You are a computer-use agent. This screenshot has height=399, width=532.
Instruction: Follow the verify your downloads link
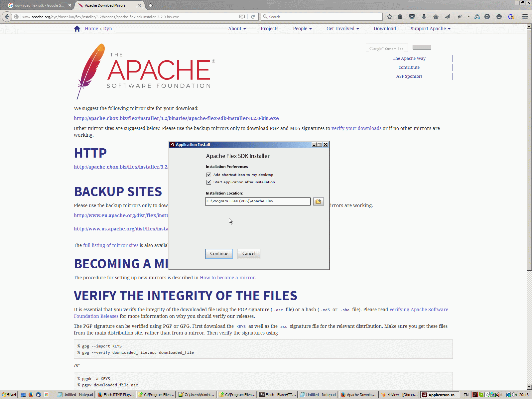pyautogui.click(x=356, y=128)
